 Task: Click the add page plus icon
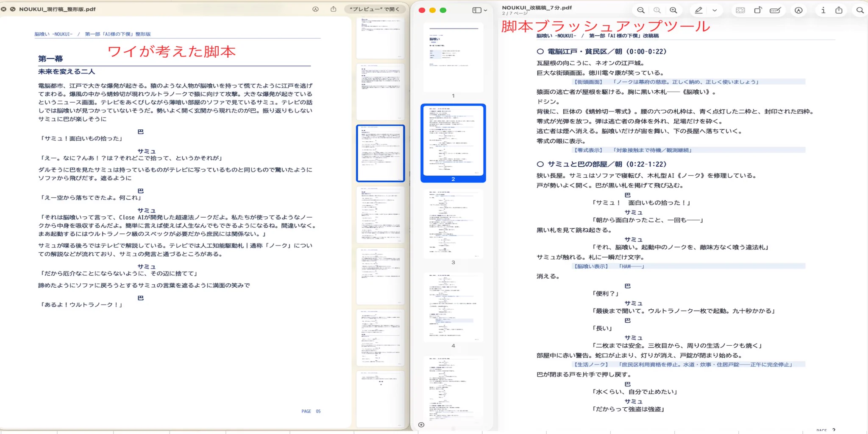(421, 425)
